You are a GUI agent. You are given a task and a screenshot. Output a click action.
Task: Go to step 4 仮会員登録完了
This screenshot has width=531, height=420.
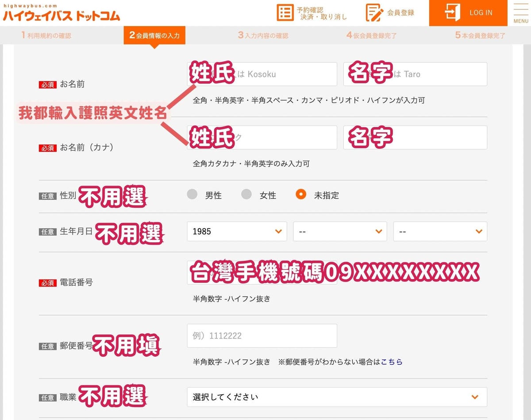click(x=372, y=35)
